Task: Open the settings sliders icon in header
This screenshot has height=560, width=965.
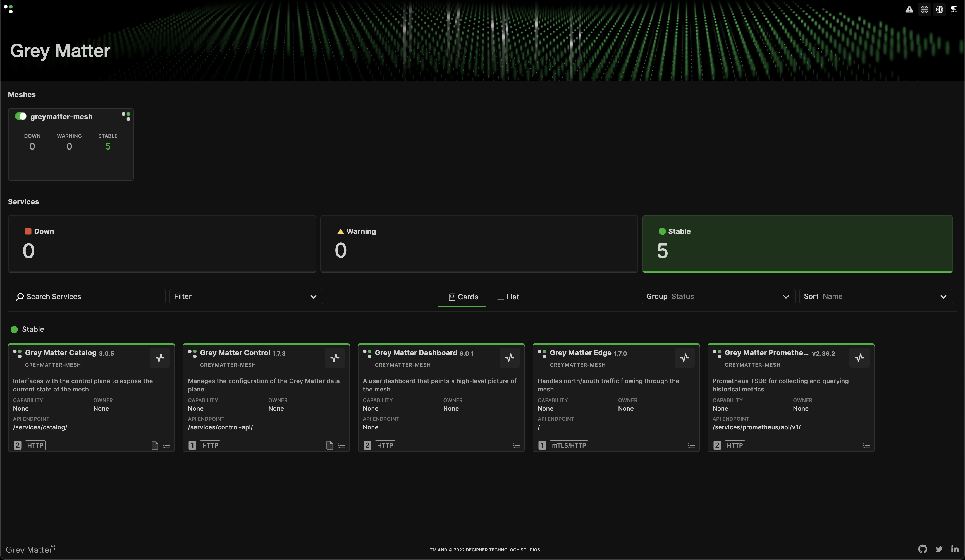Action: 954,9
